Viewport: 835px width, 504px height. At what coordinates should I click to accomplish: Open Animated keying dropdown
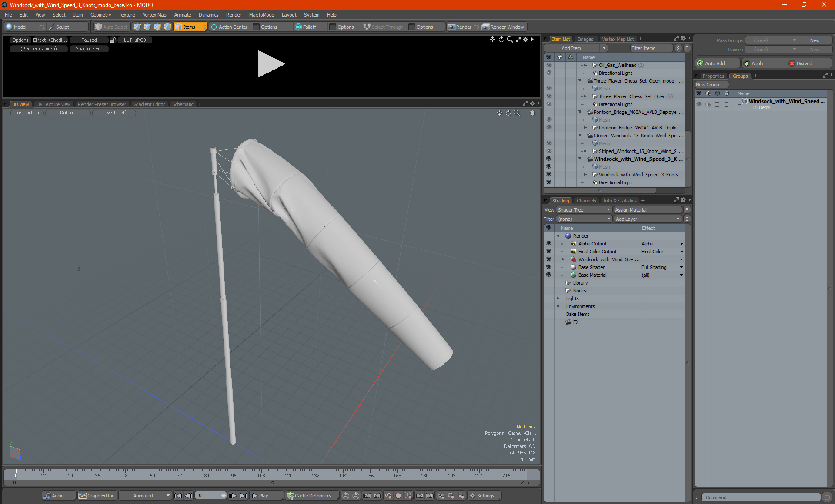tap(145, 496)
